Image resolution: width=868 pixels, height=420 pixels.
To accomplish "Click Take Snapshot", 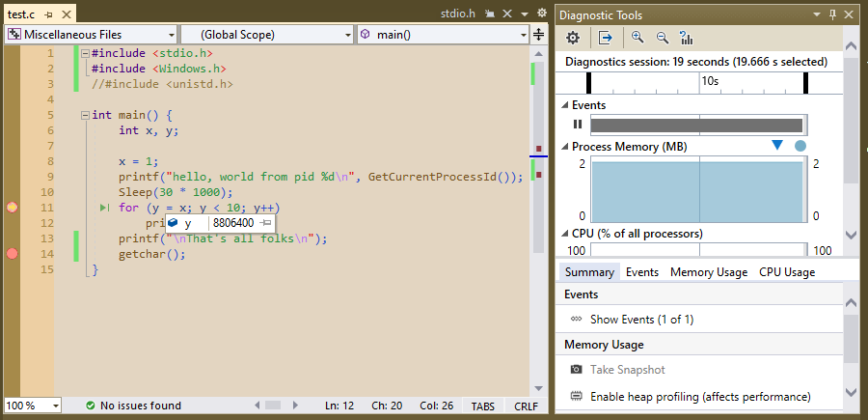I will click(627, 370).
